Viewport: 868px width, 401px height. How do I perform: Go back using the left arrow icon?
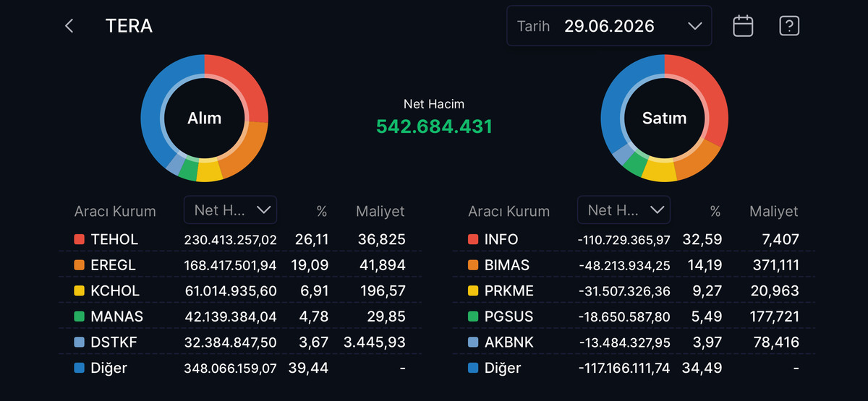69,26
